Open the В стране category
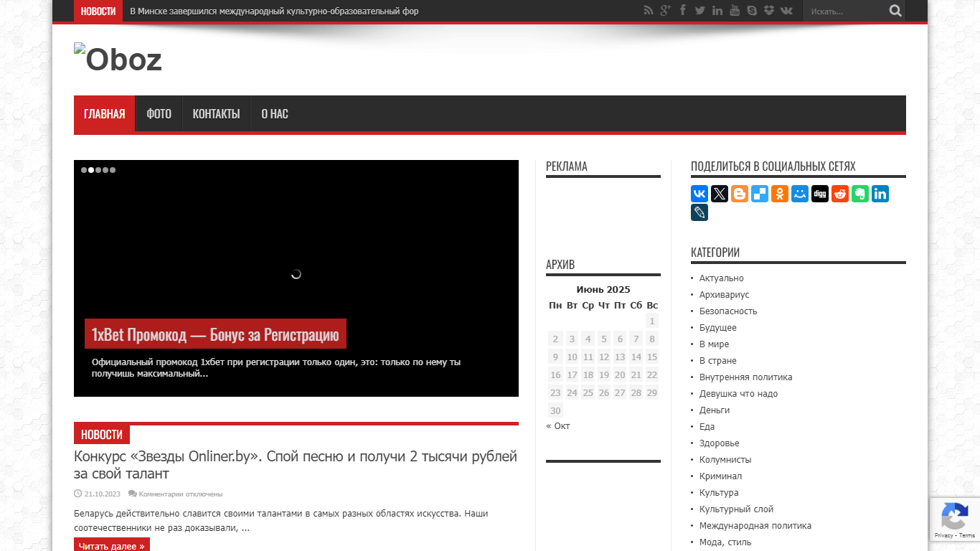 tap(718, 361)
